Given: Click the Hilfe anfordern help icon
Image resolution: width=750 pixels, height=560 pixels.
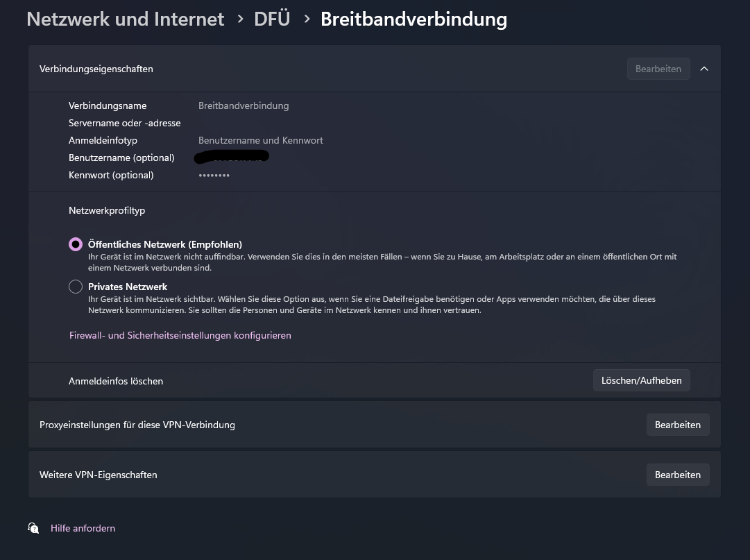Looking at the screenshot, I should click(33, 528).
